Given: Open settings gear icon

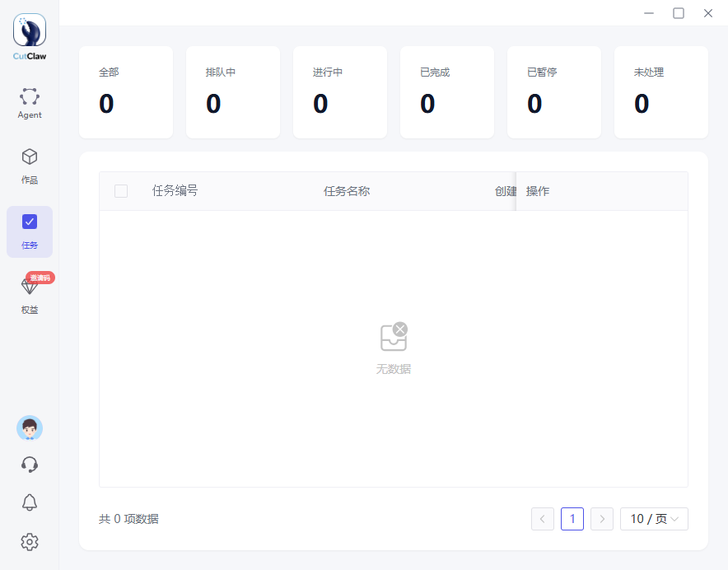Looking at the screenshot, I should [x=30, y=542].
